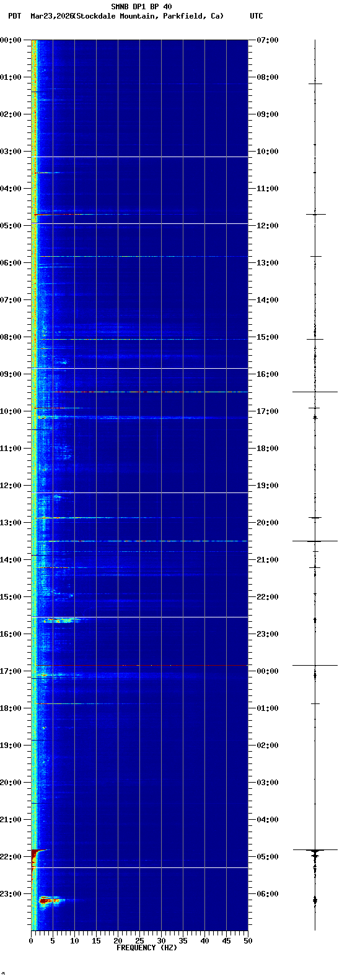Click the UTC time label "14:00"
Image resolution: width=342 pixels, height=980 pixels.
tap(268, 300)
